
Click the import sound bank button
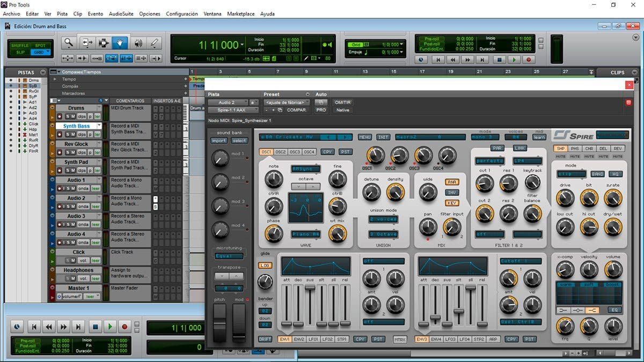219,141
